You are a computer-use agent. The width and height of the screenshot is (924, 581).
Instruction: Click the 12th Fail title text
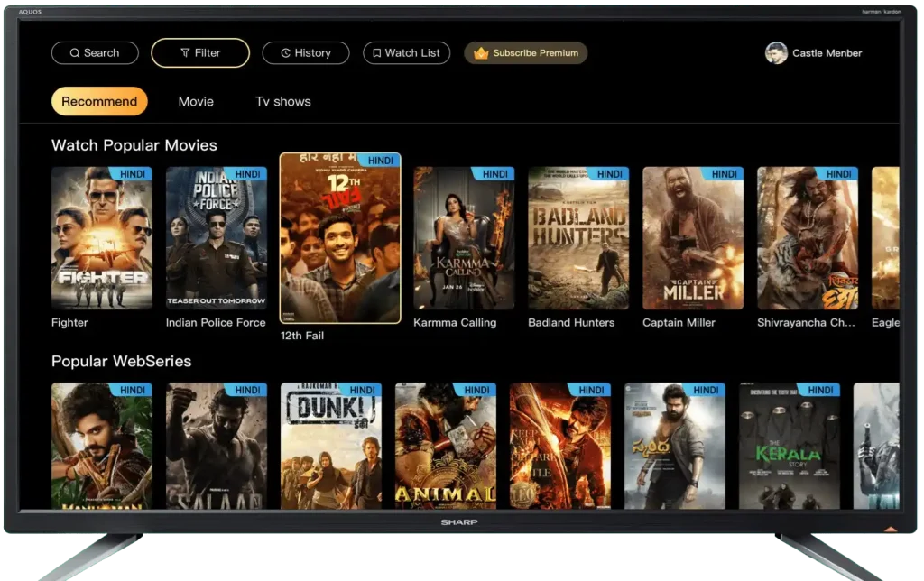(x=302, y=336)
